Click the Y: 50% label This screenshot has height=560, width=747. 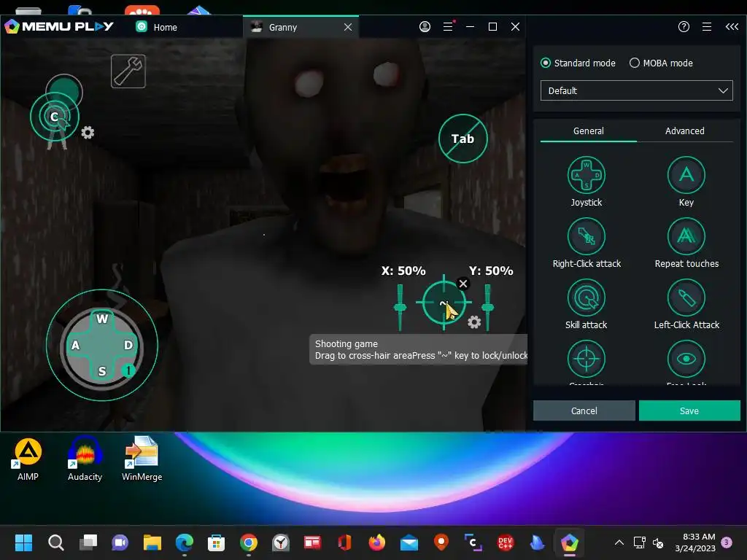click(491, 271)
